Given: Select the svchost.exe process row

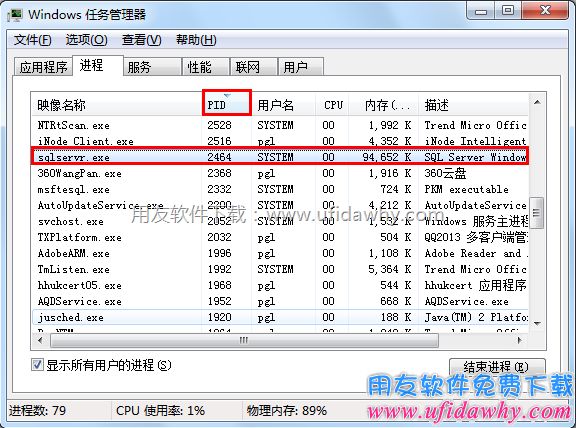Looking at the screenshot, I should (280, 221).
